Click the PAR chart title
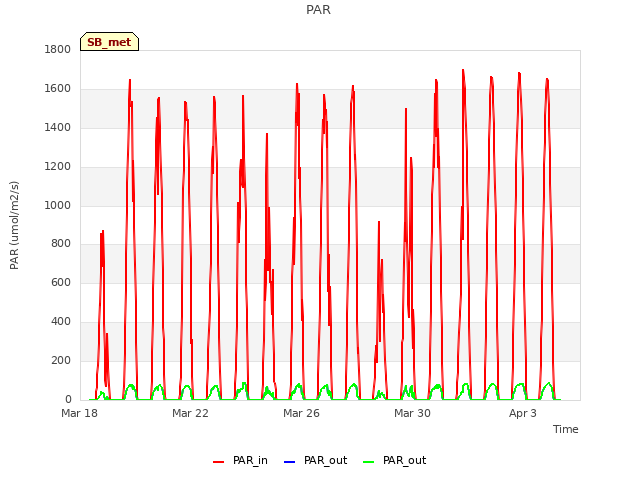 tap(318, 10)
